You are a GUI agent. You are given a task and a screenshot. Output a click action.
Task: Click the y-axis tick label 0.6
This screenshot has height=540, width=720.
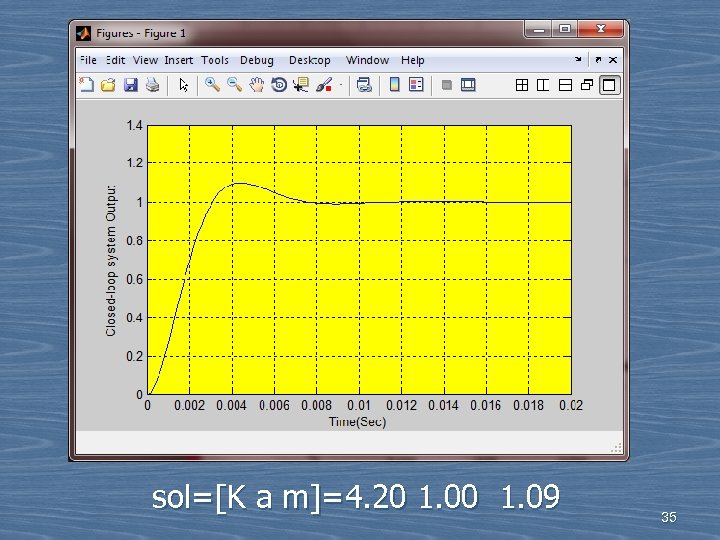[135, 279]
